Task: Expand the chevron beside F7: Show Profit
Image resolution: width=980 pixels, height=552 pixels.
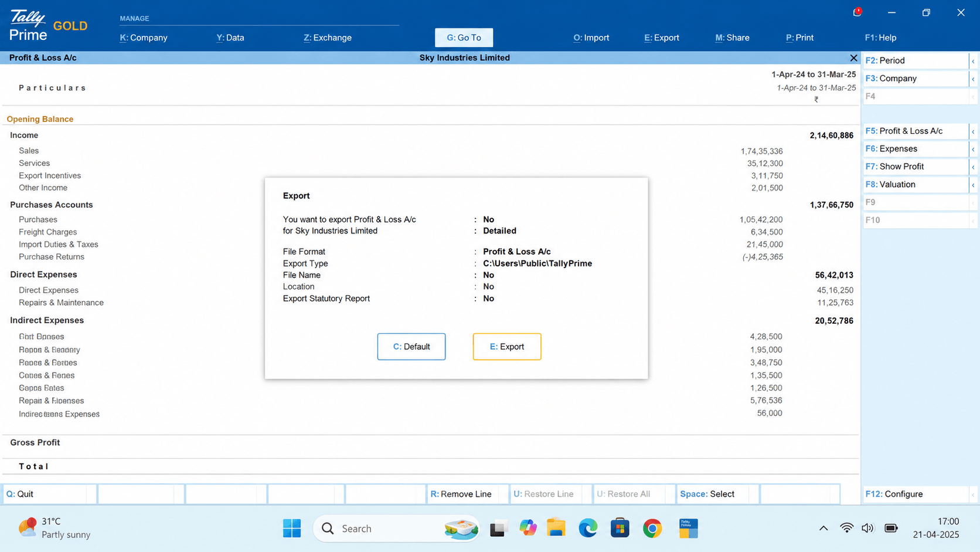Action: pos(973,167)
